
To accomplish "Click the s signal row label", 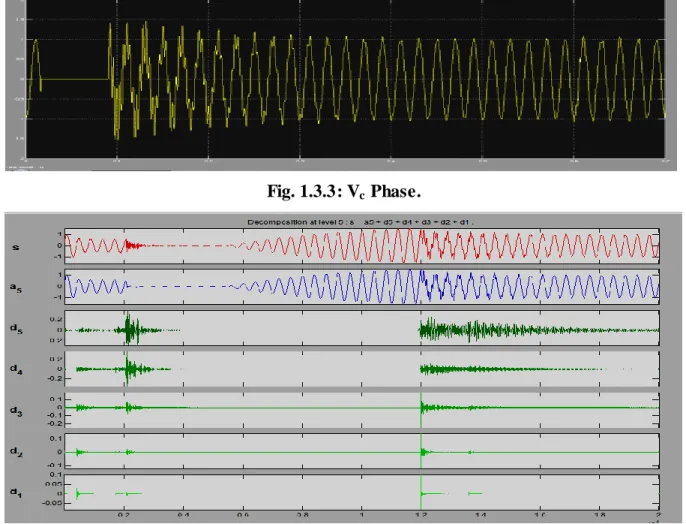I will (x=16, y=247).
